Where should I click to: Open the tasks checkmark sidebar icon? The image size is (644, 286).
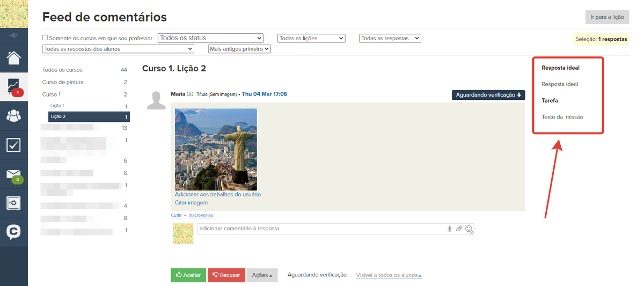[14, 145]
